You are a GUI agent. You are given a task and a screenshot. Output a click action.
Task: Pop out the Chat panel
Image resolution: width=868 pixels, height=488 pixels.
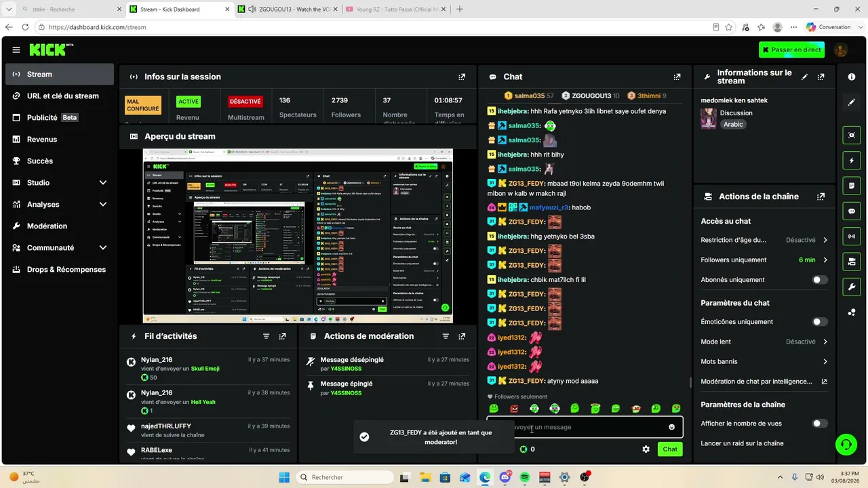coord(677,77)
